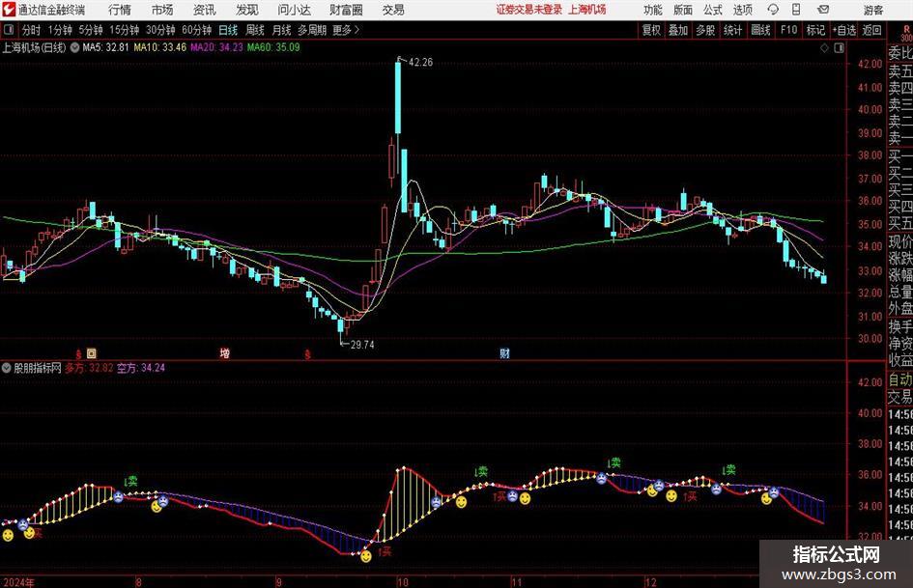913x588 pixels.
Task: Select the 1分钟 period
Action: [60, 30]
